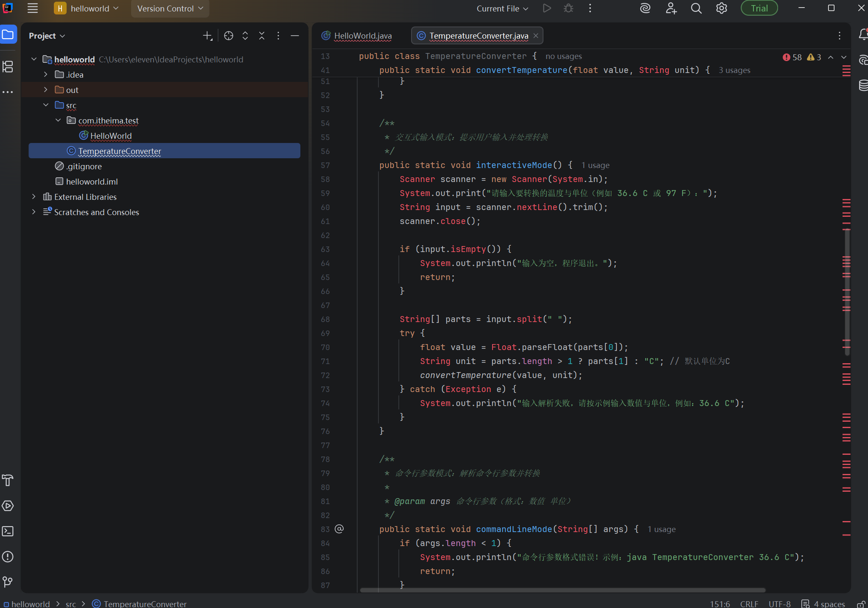
Task: Open the Git tool window icon
Action: tap(8, 582)
